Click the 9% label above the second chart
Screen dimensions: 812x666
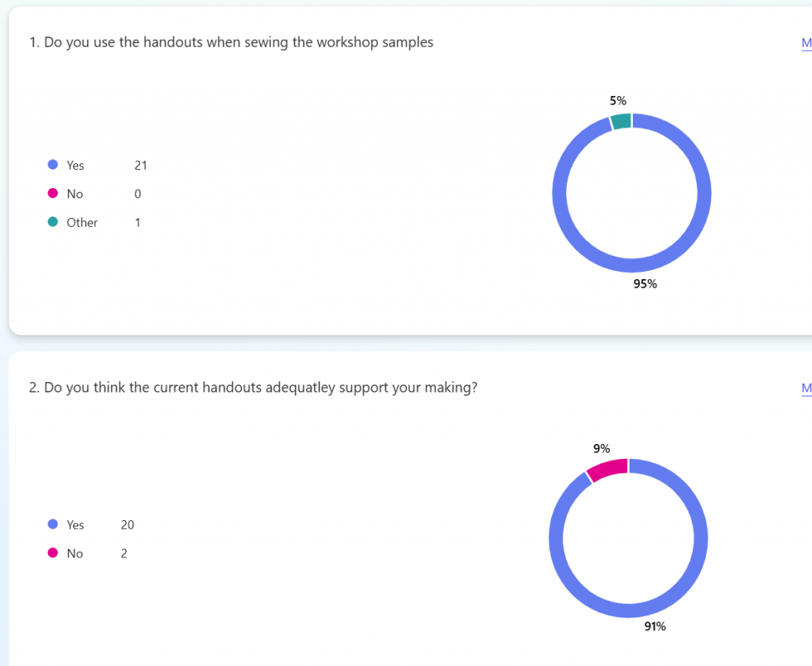tap(602, 449)
